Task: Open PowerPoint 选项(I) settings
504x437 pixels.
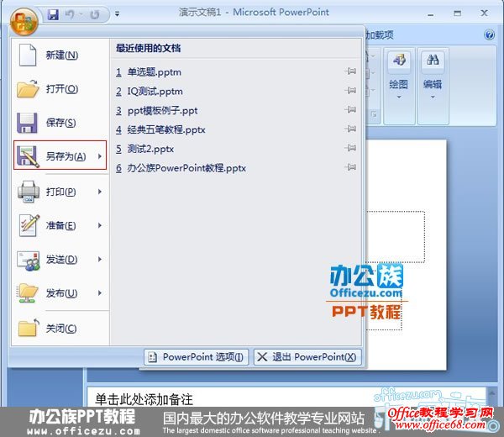Action: point(196,357)
